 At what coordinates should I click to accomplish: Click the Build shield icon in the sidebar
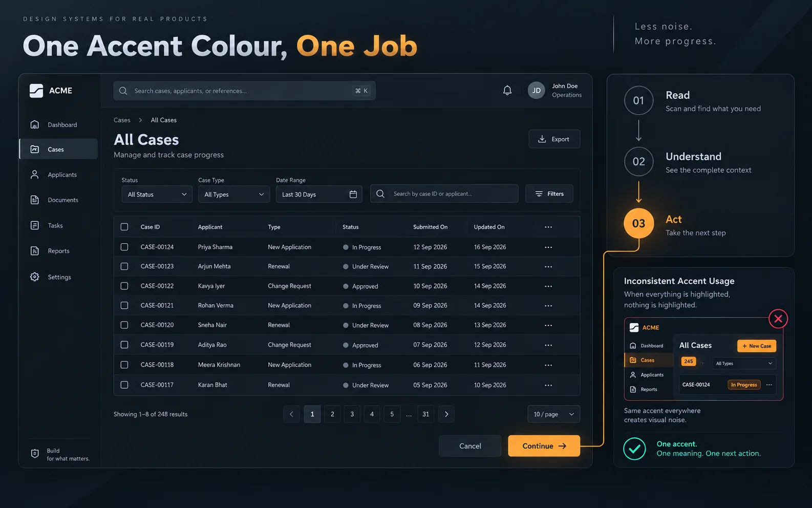35,454
